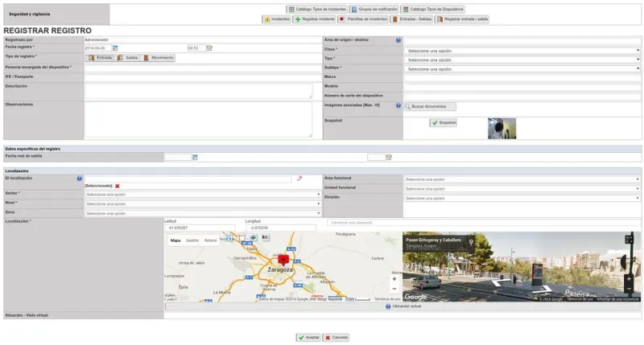Click the Buscar documentos button
644x345 pixels.
[x=430, y=107]
